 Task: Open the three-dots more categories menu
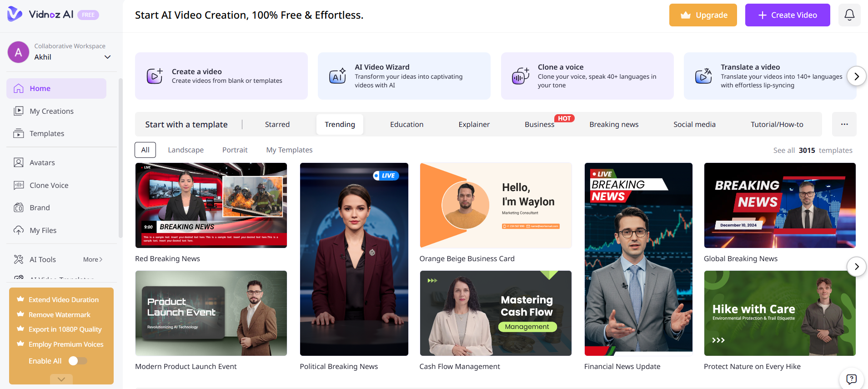point(844,124)
